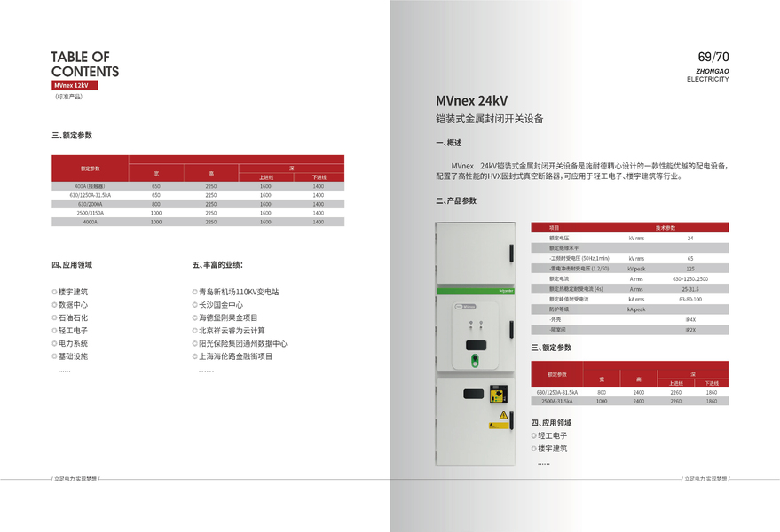This screenshot has width=780, height=532.
Task: Click the '五、丰富的业绩:' heading
Action: coord(218,265)
